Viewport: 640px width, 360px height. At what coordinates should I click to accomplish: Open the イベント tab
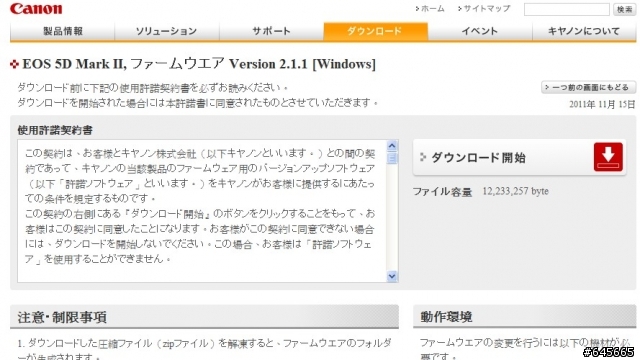tap(480, 31)
